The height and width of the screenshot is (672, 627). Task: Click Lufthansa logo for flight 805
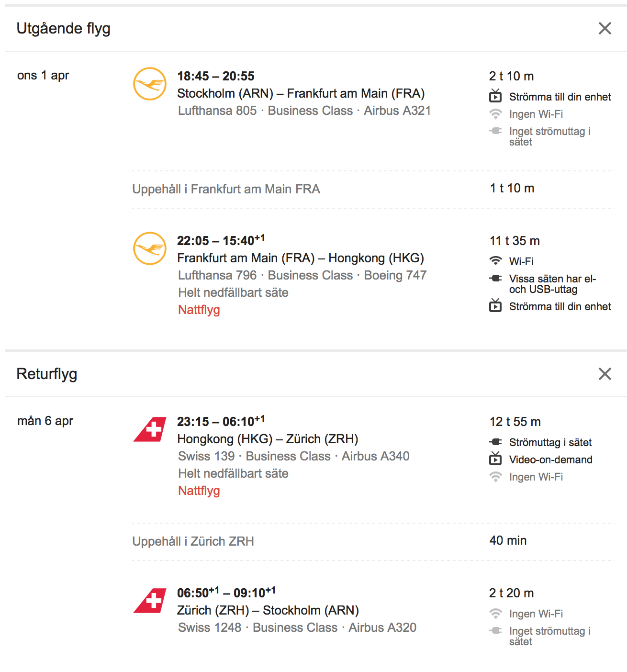150,84
